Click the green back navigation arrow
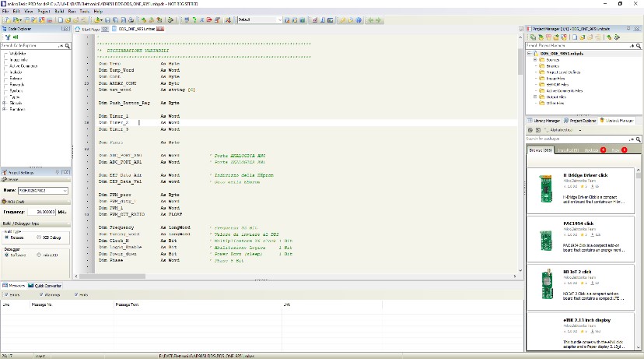This screenshot has height=359, width=644. [371, 19]
